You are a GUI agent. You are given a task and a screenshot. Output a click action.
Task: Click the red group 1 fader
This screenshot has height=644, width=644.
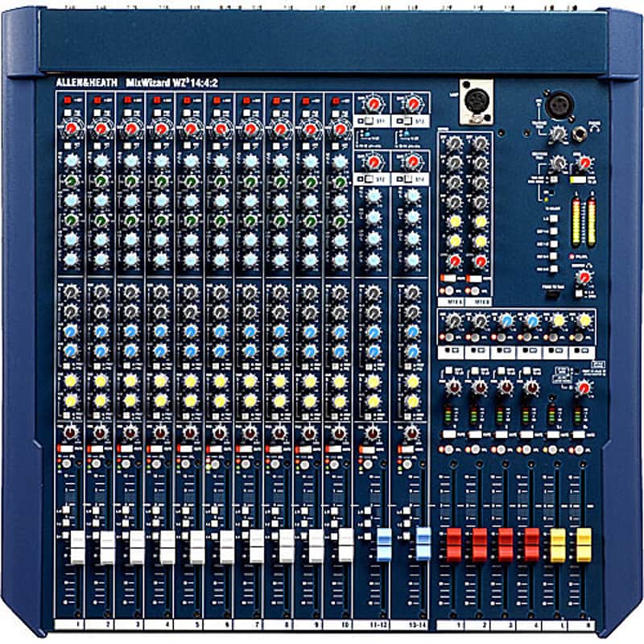tap(454, 544)
